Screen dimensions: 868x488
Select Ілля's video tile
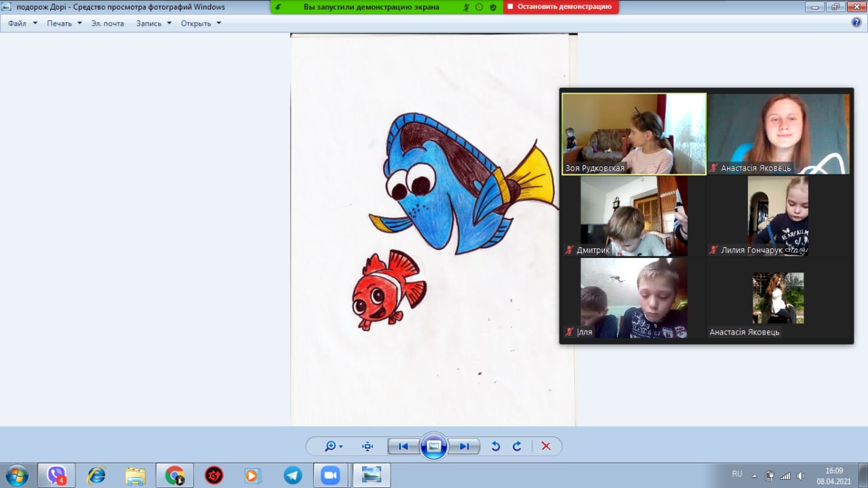coord(634,298)
